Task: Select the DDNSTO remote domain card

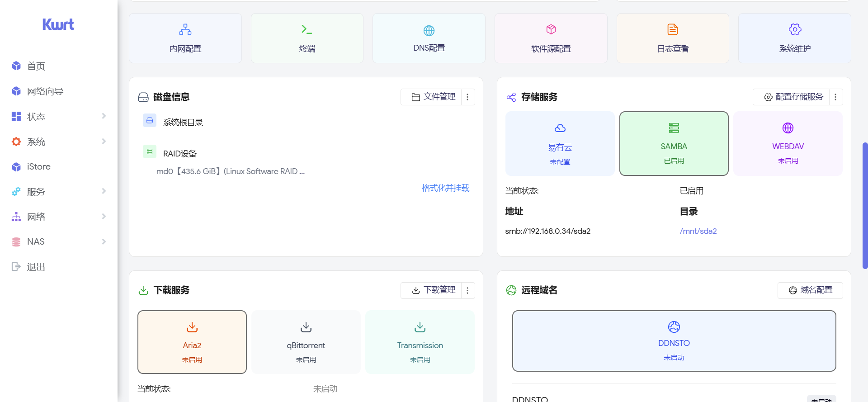Action: pyautogui.click(x=674, y=341)
